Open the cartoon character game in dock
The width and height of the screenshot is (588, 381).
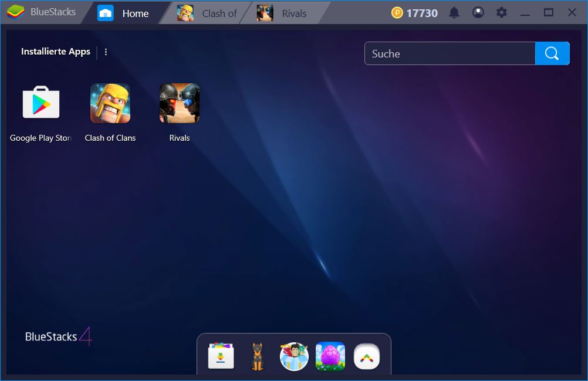tap(294, 356)
